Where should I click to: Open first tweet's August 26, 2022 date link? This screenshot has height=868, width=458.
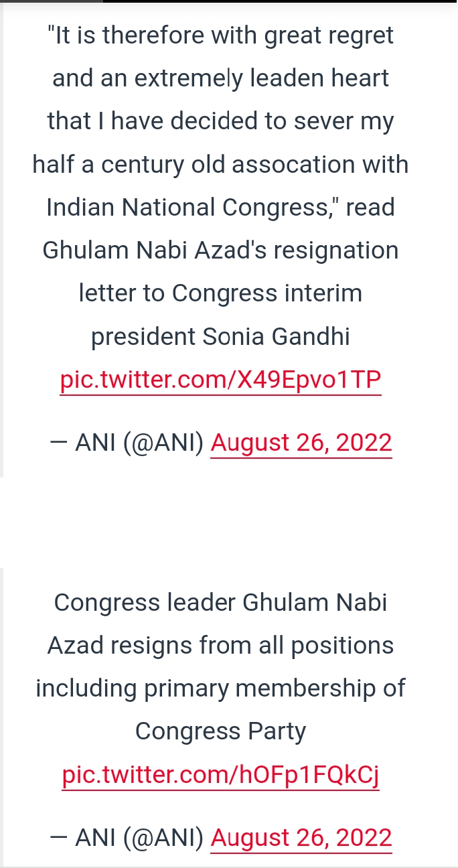301,443
